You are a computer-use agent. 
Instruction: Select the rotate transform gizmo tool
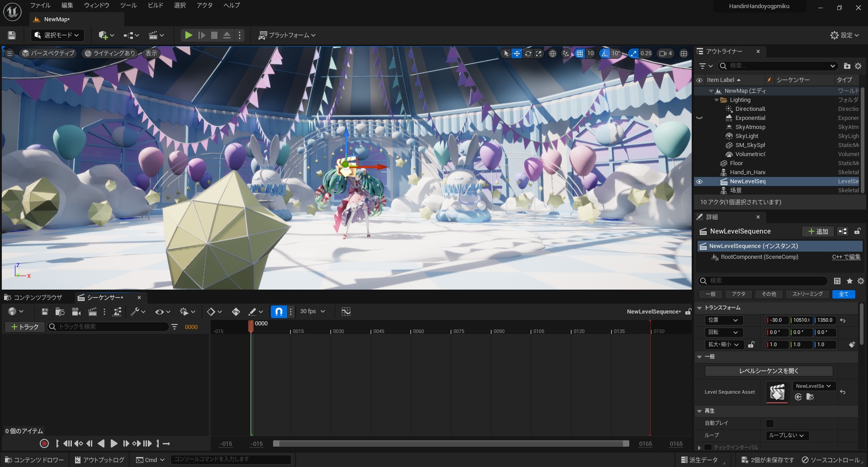click(528, 53)
